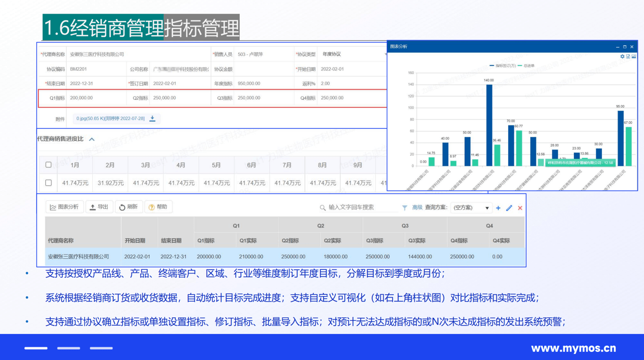The image size is (644, 360).
Task: Open chart settings via the gear icon
Action: pos(622,56)
